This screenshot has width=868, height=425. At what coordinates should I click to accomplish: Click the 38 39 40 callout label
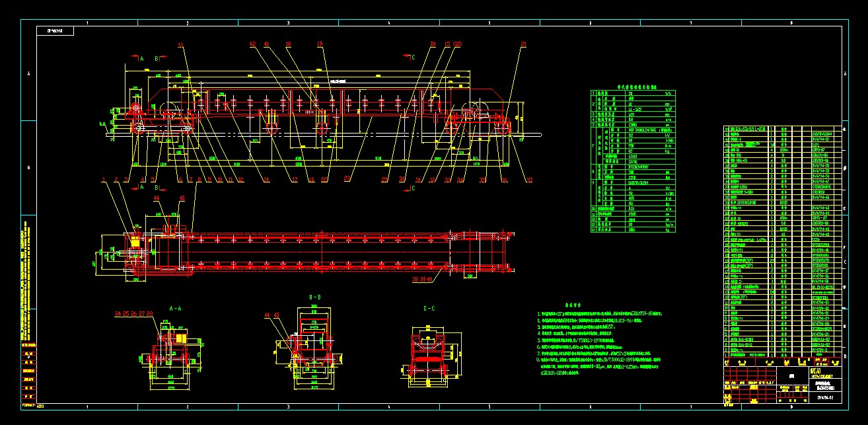tap(422, 280)
